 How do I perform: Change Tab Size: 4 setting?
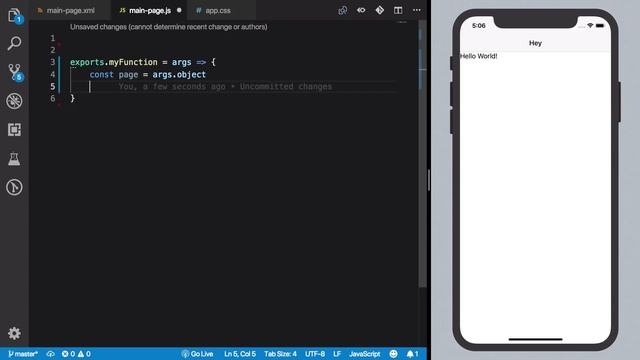pos(280,354)
